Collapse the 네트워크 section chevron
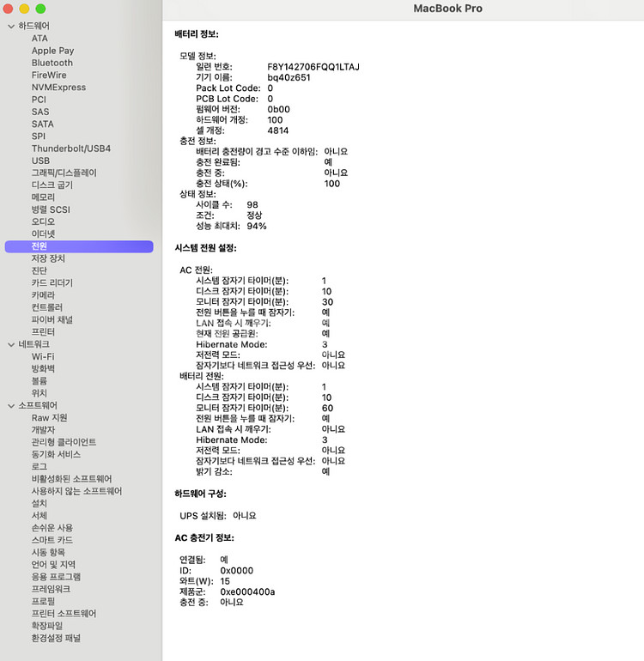 pos(11,344)
